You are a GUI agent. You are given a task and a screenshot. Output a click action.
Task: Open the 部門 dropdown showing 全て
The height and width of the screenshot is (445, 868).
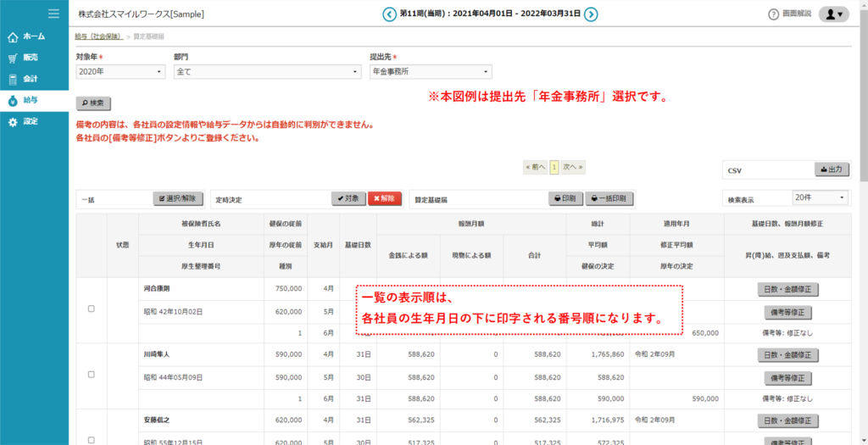click(x=267, y=71)
